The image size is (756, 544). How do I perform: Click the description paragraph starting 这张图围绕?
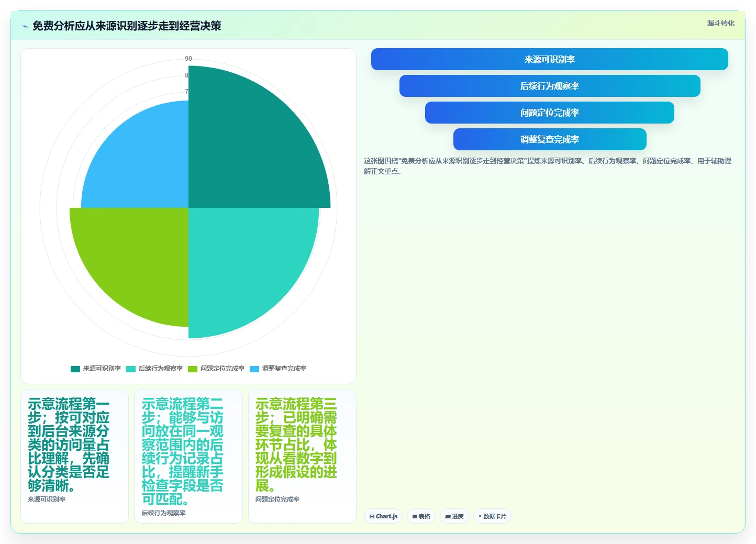pos(548,166)
